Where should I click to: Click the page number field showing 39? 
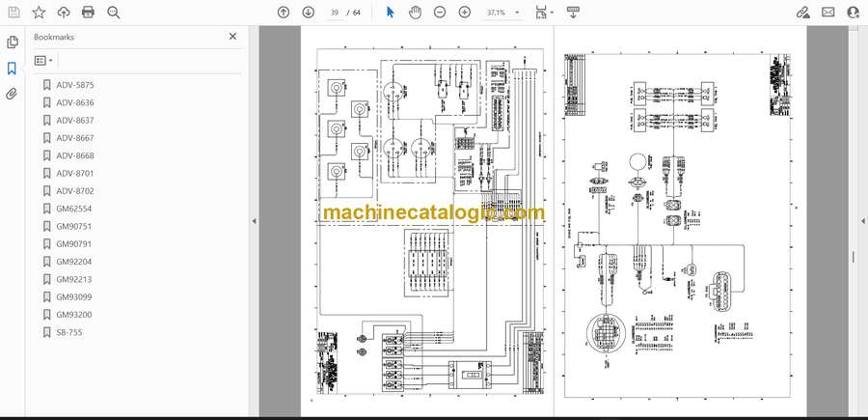[x=334, y=13]
